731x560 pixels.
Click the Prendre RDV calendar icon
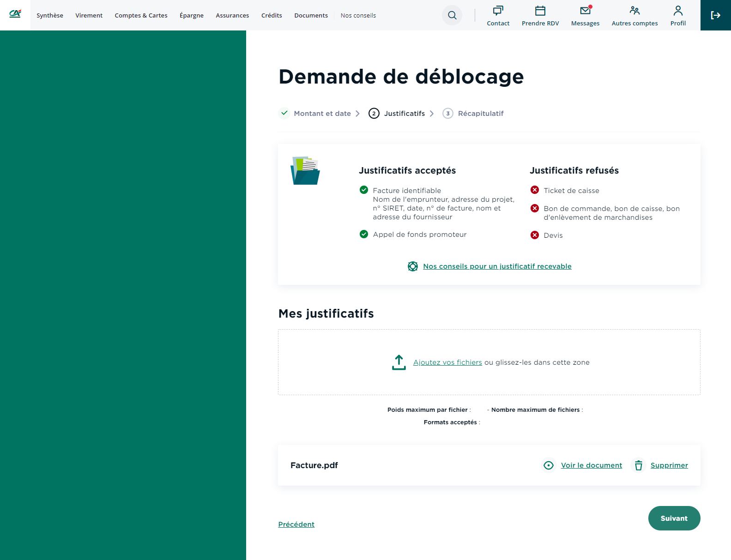(540, 11)
